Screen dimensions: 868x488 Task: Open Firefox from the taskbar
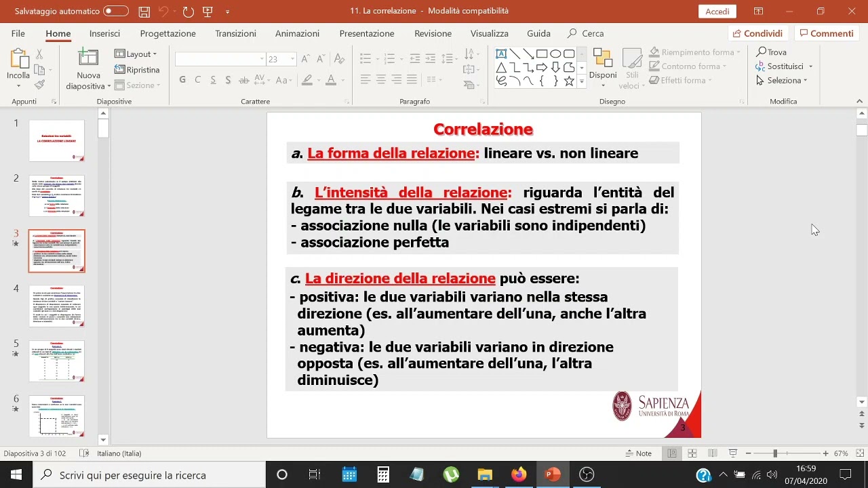[519, 474]
